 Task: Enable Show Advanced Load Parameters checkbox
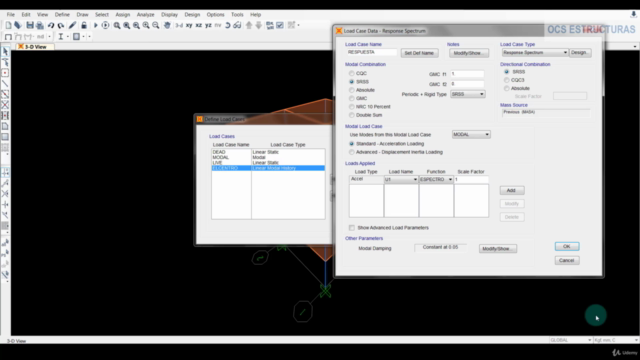point(352,228)
